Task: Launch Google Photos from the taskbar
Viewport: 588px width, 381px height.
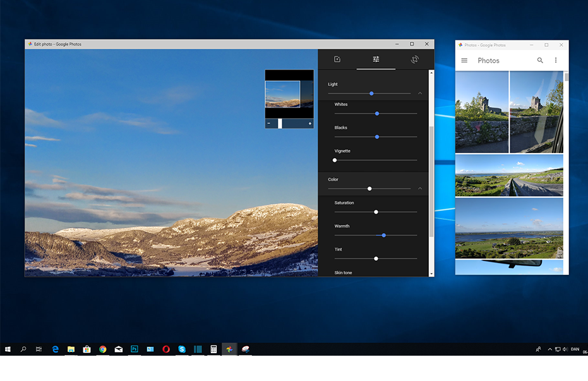Action: click(229, 349)
